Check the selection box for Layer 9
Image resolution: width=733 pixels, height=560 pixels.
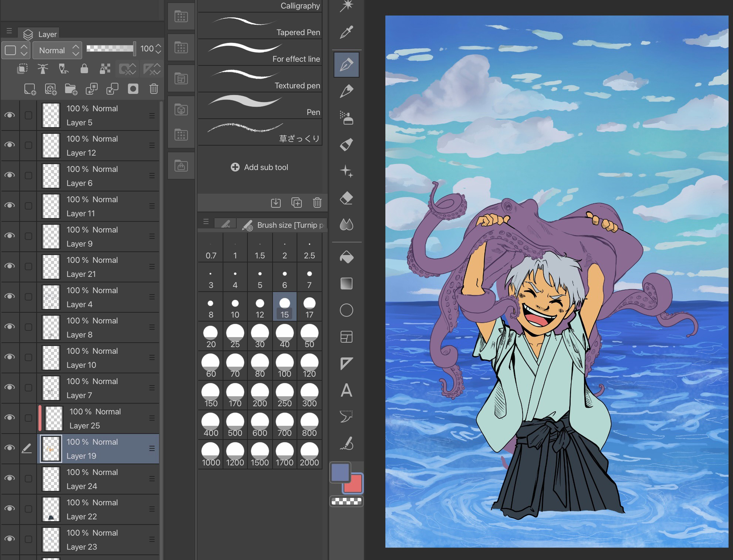[x=28, y=236]
